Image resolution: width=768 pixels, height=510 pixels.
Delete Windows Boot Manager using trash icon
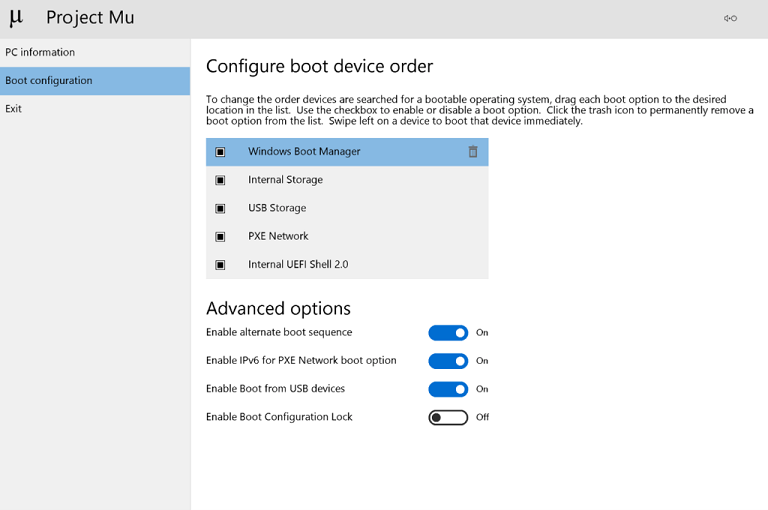[473, 152]
